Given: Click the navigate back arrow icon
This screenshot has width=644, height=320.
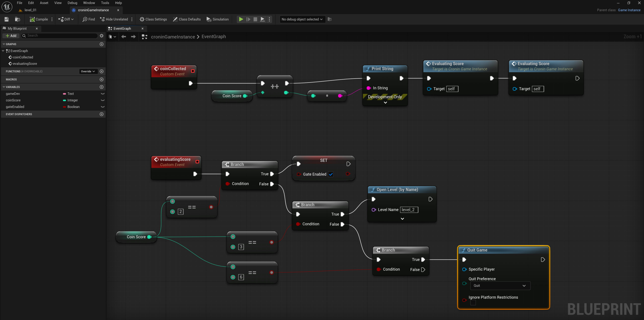Looking at the screenshot, I should pos(124,37).
